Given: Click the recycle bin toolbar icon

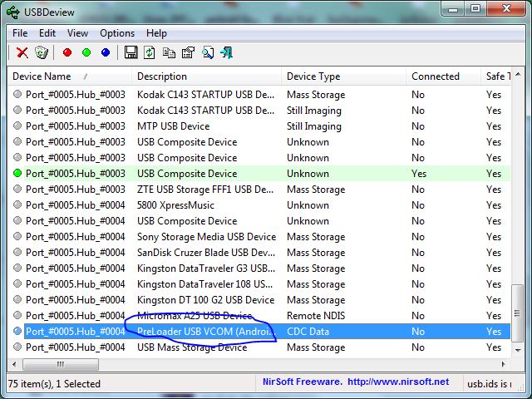Looking at the screenshot, I should click(x=42, y=52).
